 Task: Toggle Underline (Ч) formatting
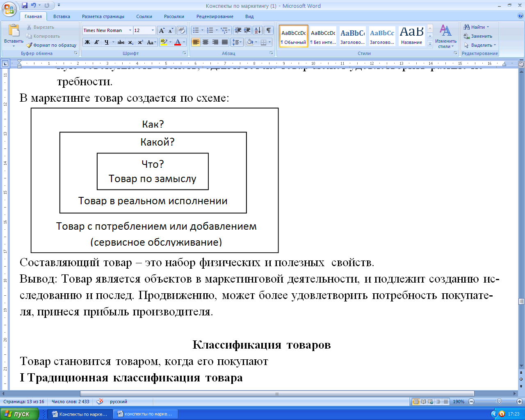[x=106, y=42]
